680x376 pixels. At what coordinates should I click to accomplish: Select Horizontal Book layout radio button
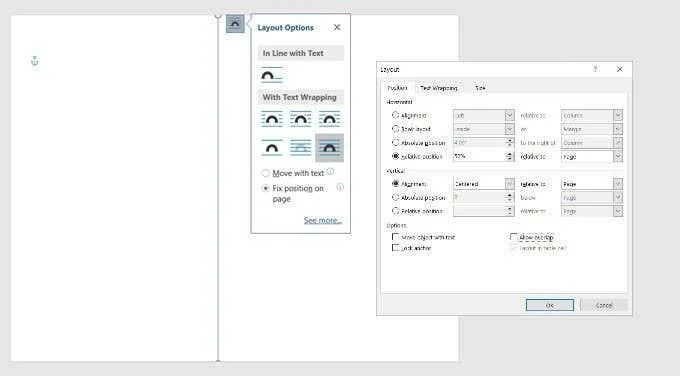click(x=395, y=129)
